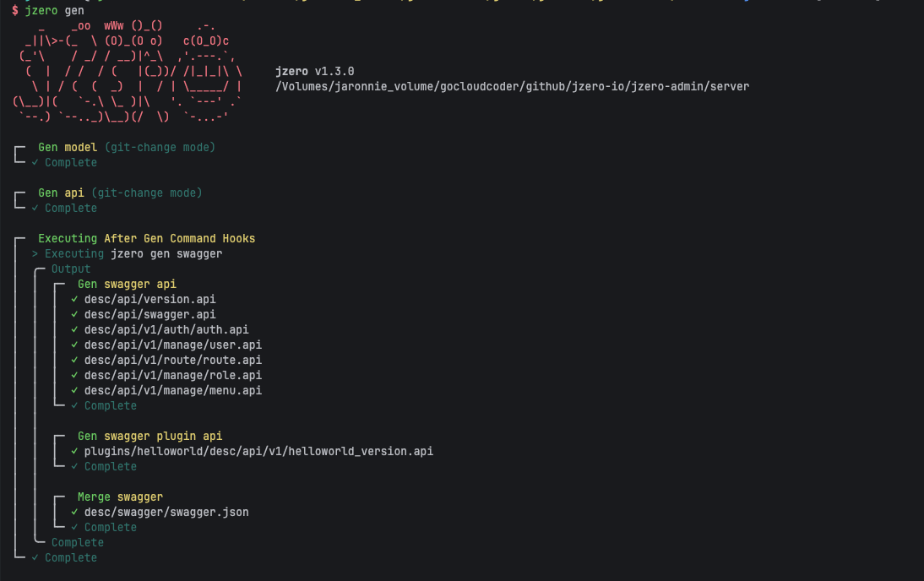The height and width of the screenshot is (581, 924).
Task: Click the arrow before Executing jzero gen swagger
Action: tap(35, 253)
